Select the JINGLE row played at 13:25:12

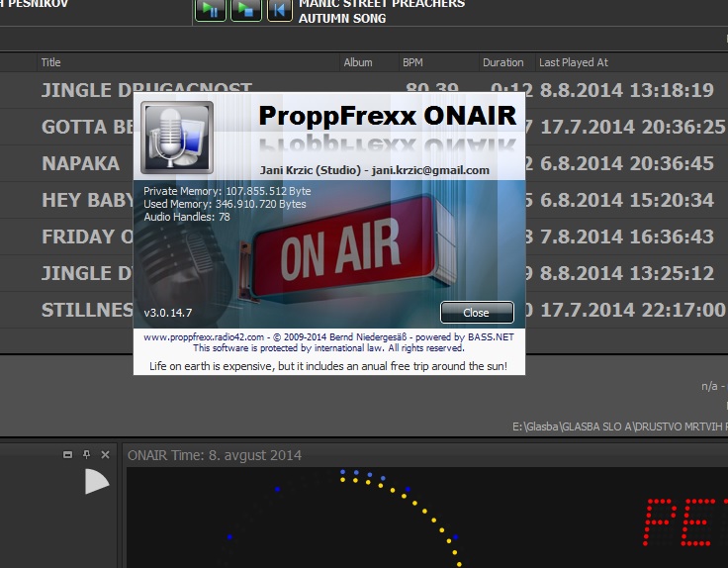point(87,273)
